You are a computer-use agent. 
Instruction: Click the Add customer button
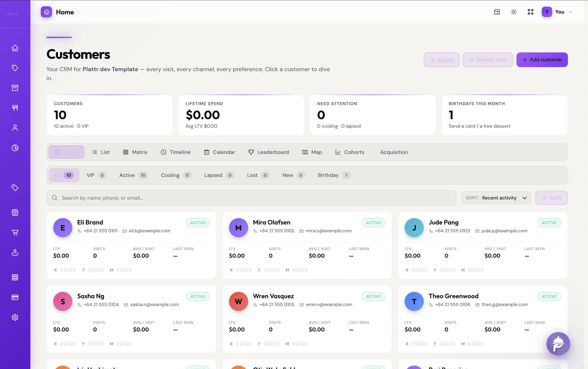coord(542,60)
